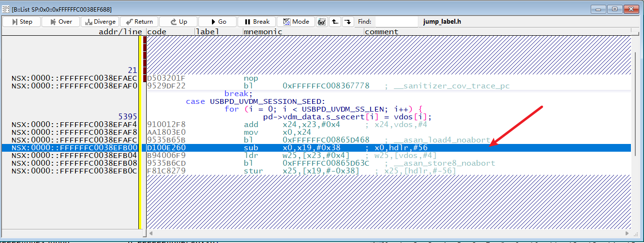Resume execution with the Go button
Screen dimensions: 644x243
pyautogui.click(x=218, y=22)
